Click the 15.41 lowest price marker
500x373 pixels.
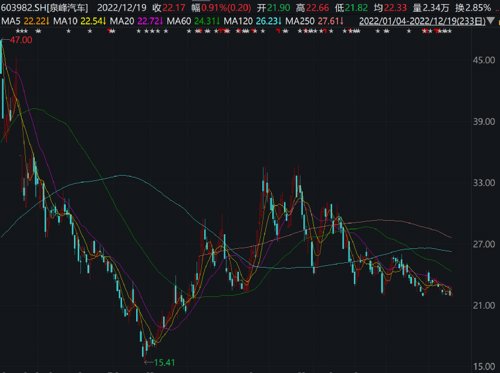click(164, 362)
